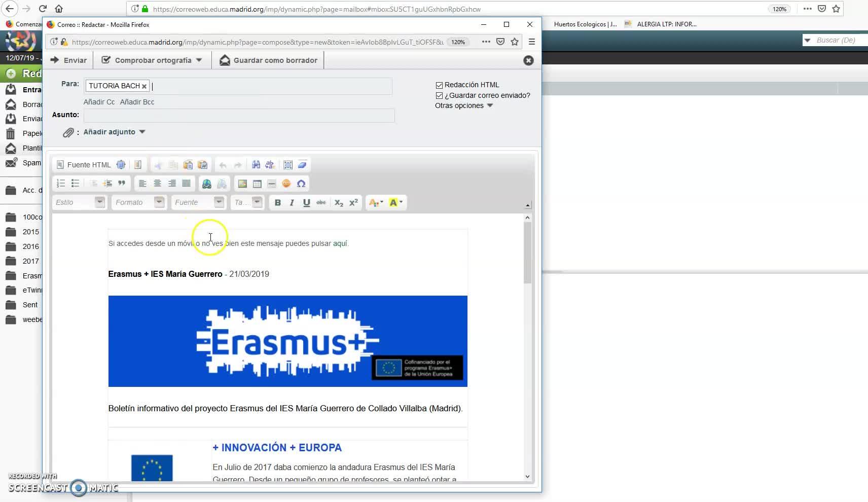The image size is (868, 502).
Task: Click the Erasmus+ banner image
Action: point(287,341)
